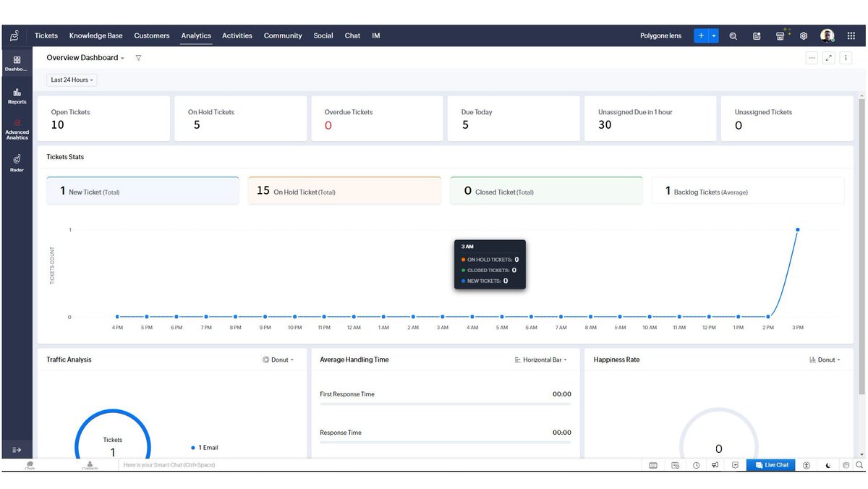Change Happiness Rate Donut chart type

(825, 360)
